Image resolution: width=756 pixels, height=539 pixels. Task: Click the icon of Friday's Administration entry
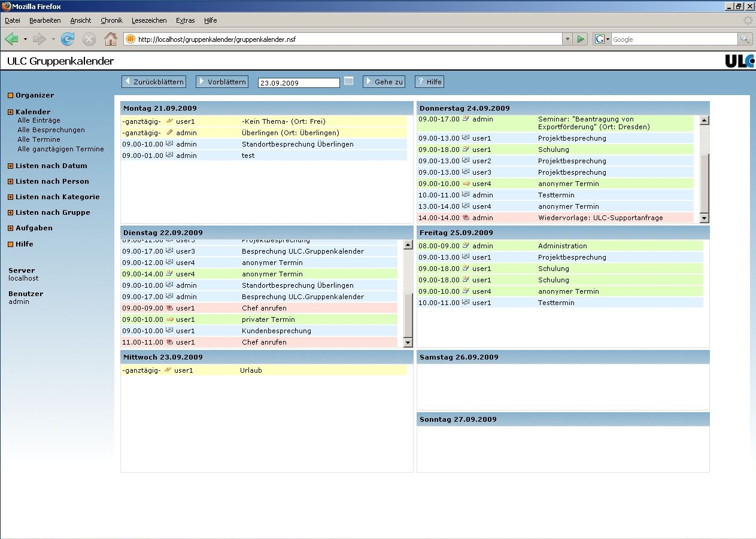[466, 246]
